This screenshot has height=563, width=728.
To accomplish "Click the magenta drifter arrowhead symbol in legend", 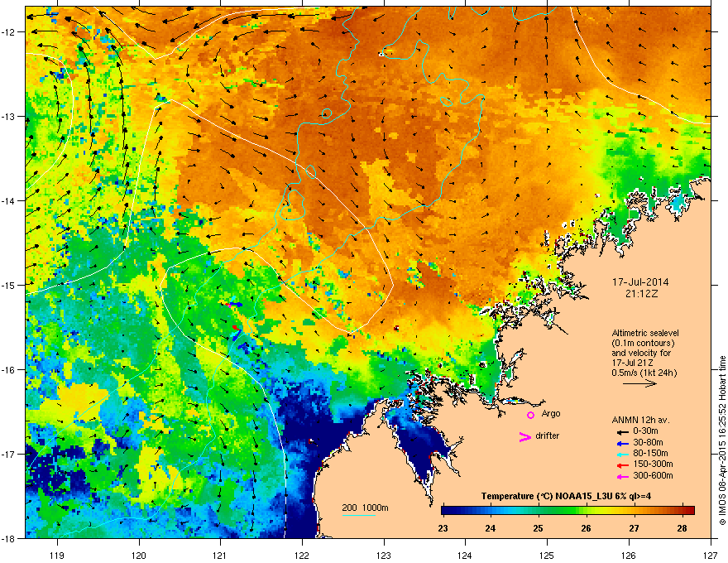I will click(x=524, y=436).
